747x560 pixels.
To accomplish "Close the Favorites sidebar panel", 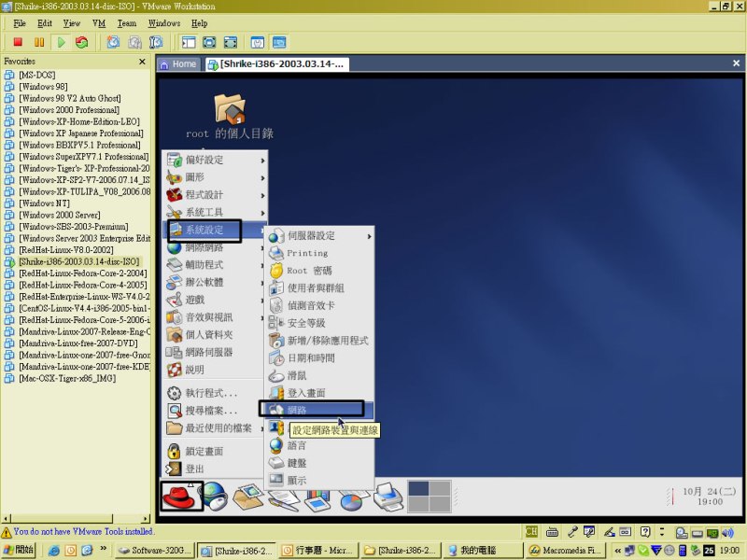I will (143, 62).
